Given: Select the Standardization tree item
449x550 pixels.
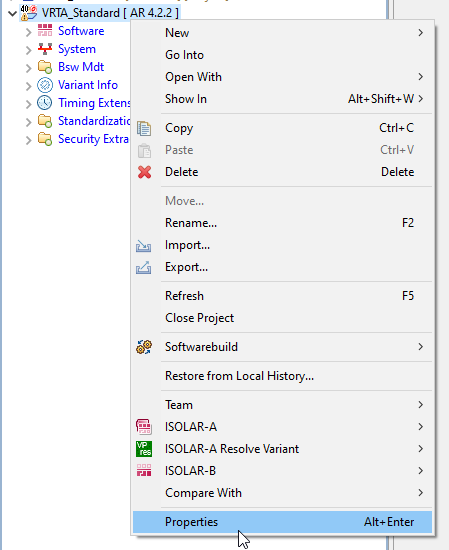Looking at the screenshot, I should tap(94, 121).
